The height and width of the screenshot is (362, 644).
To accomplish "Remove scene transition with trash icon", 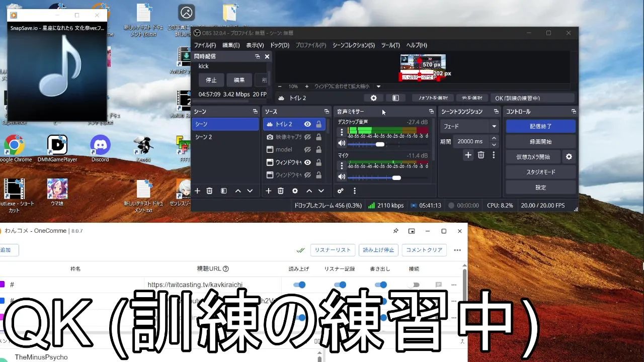I will (x=481, y=155).
